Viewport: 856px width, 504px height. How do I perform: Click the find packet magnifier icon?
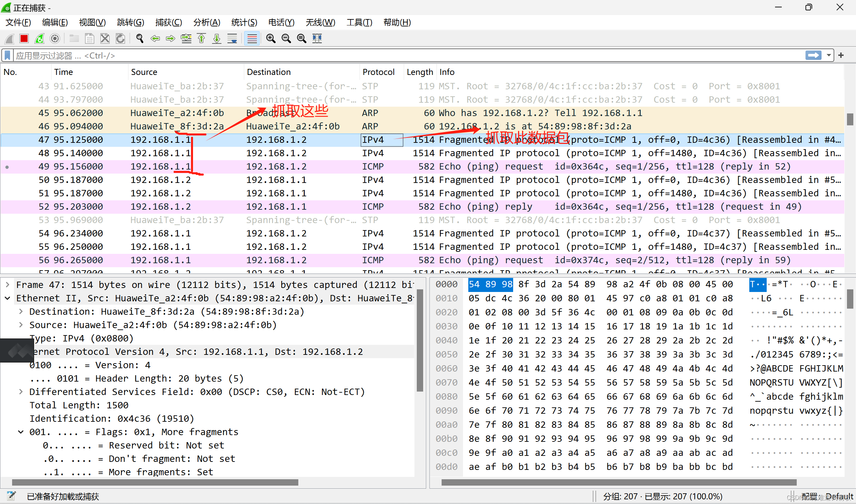(x=139, y=38)
